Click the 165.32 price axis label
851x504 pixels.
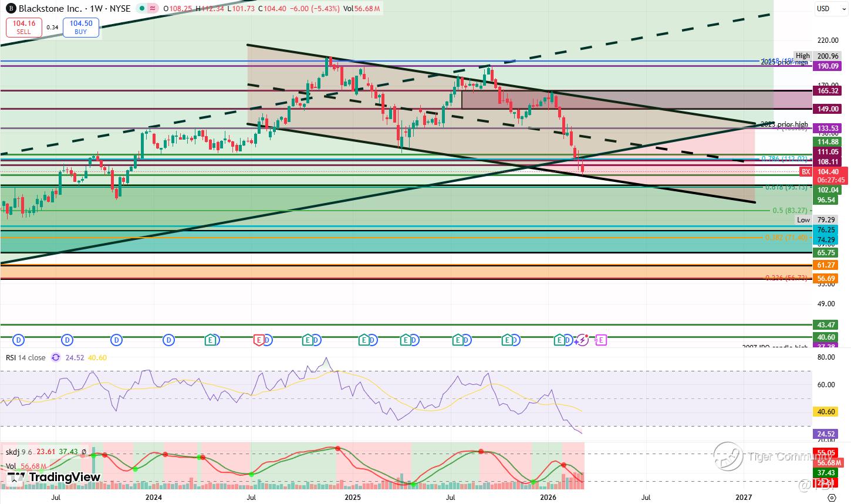[827, 90]
